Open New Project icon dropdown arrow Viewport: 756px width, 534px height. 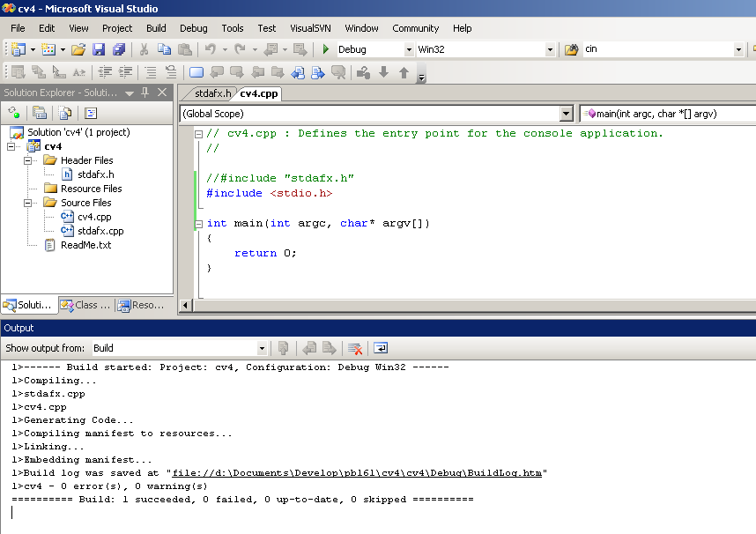33,49
